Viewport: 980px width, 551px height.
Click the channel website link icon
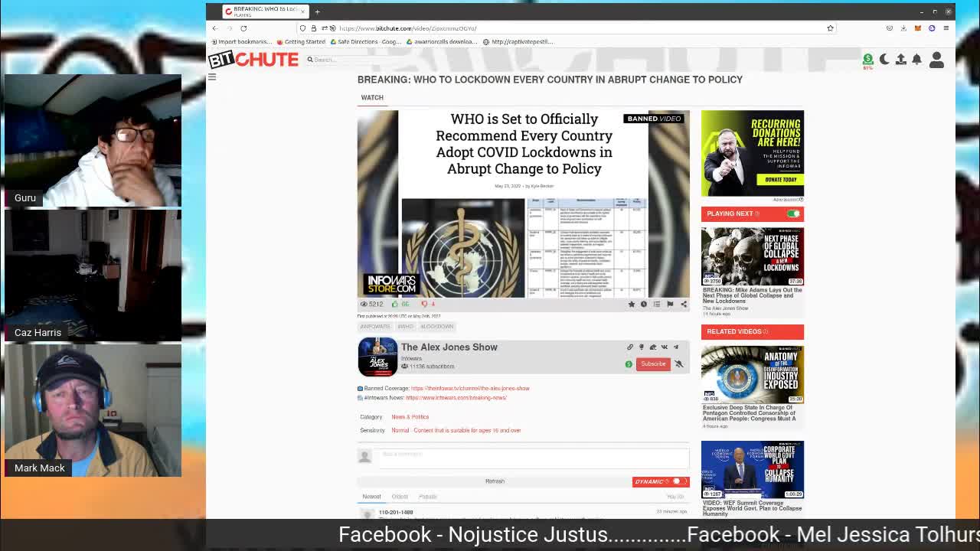(630, 347)
